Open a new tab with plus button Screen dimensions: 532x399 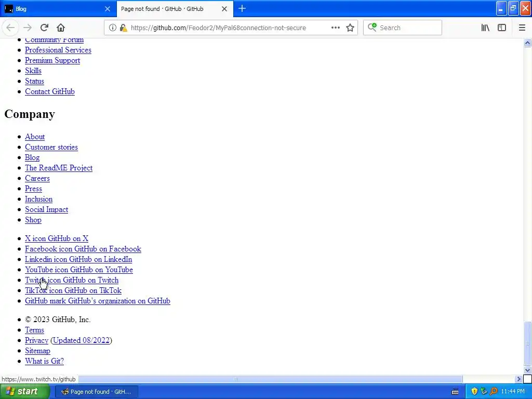[242, 8]
